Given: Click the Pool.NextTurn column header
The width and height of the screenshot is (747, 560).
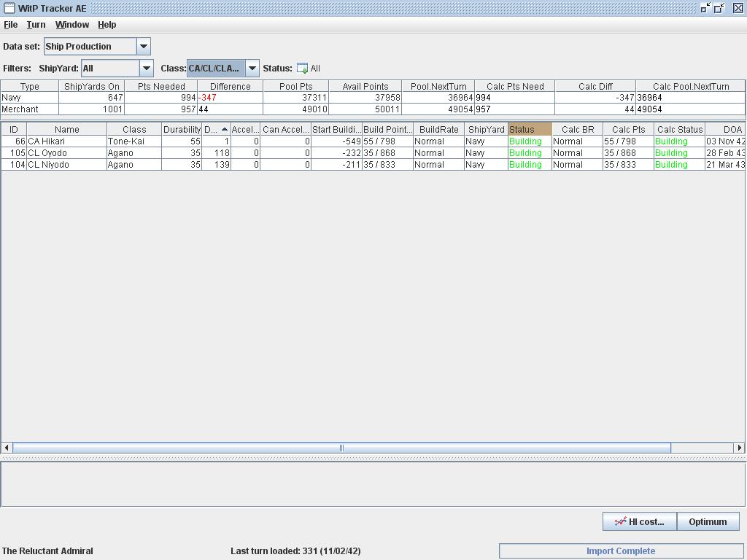Looking at the screenshot, I should pyautogui.click(x=438, y=86).
